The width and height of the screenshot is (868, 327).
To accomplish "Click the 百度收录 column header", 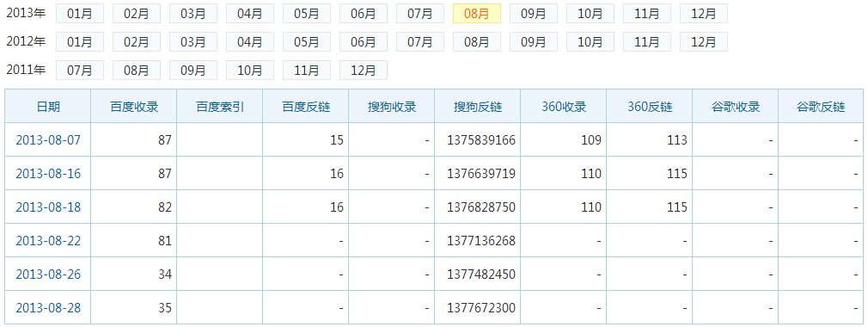I will [134, 107].
